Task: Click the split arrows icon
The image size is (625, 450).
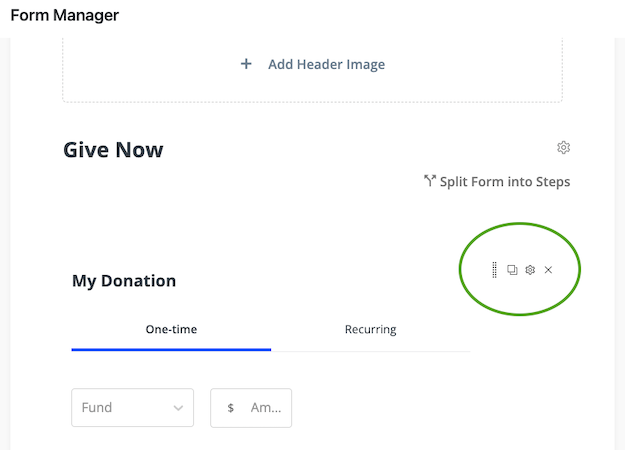Action: 430,181
